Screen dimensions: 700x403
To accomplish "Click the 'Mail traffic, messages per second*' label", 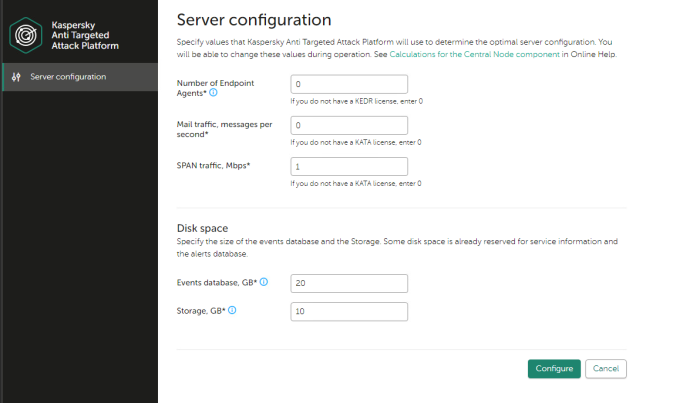I will [x=225, y=129].
